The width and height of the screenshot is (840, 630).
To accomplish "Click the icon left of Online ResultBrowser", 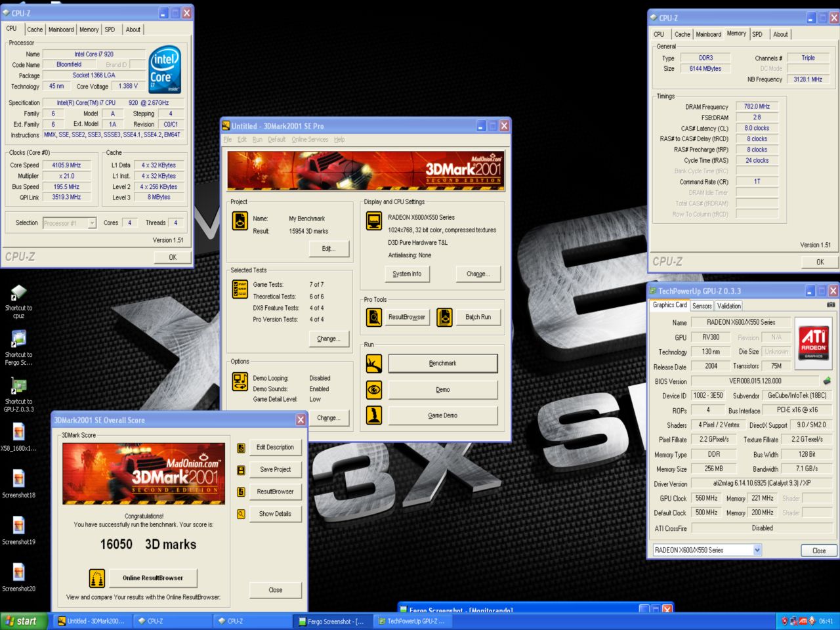I will coord(97,578).
